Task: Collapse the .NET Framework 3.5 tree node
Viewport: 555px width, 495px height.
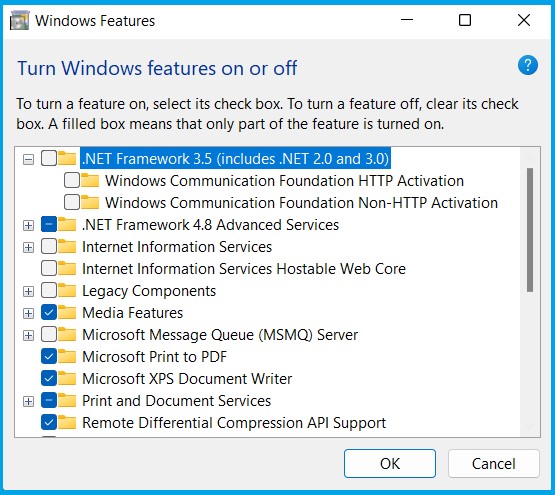Action: 28,159
